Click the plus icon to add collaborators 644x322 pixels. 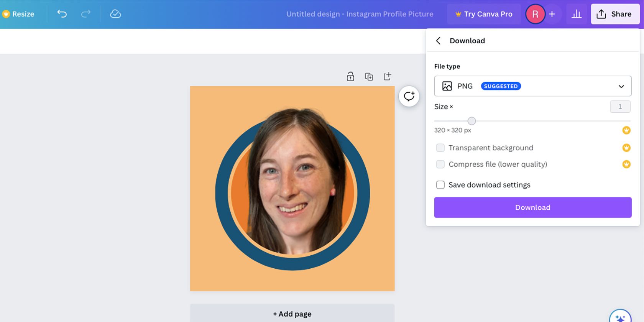point(552,14)
